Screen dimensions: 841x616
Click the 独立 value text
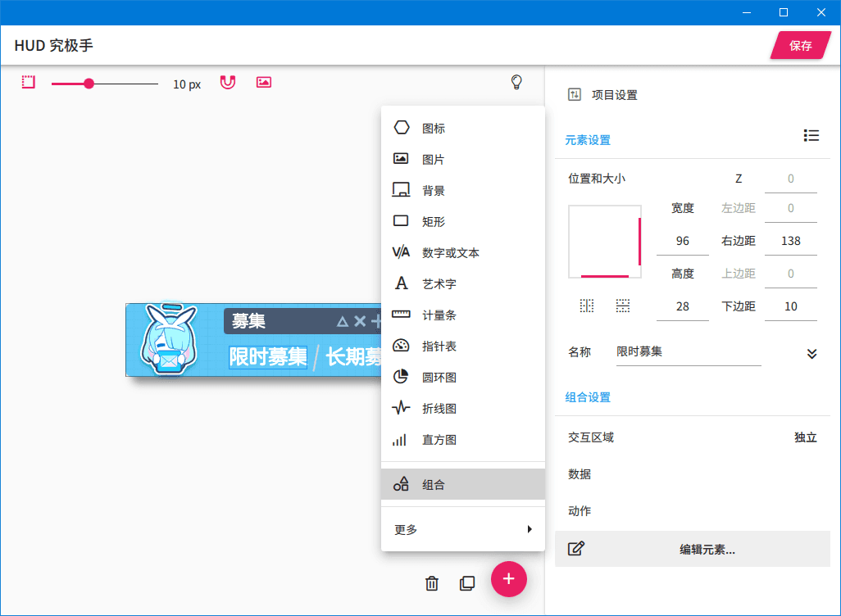click(x=805, y=437)
